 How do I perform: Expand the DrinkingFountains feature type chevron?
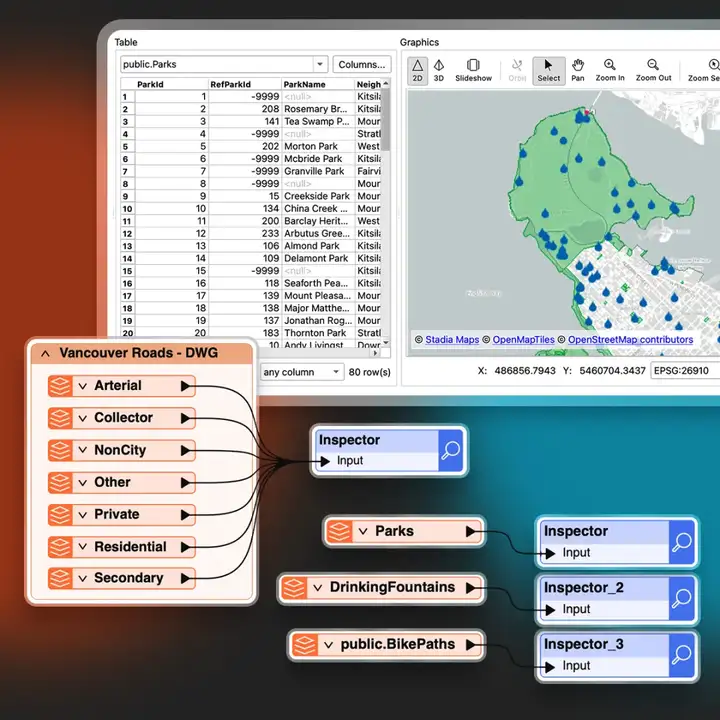pyautogui.click(x=317, y=588)
